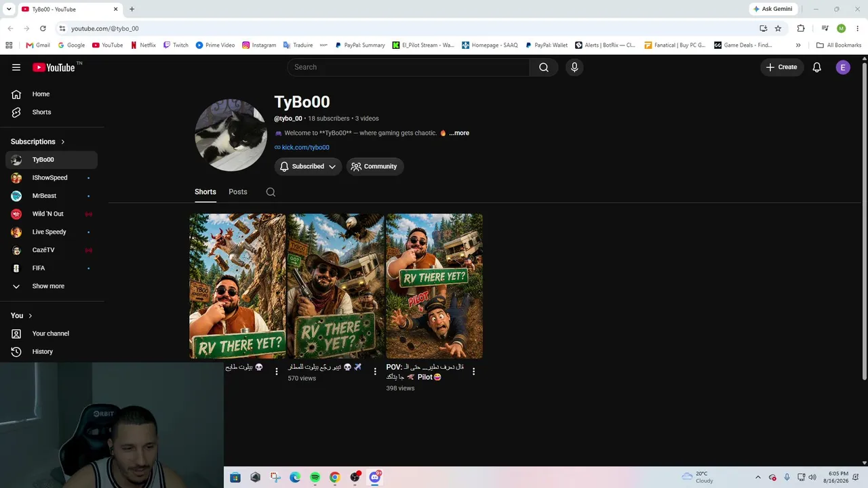Open Microsoft Store from the taskbar
This screenshot has width=868, height=488.
pos(235,477)
